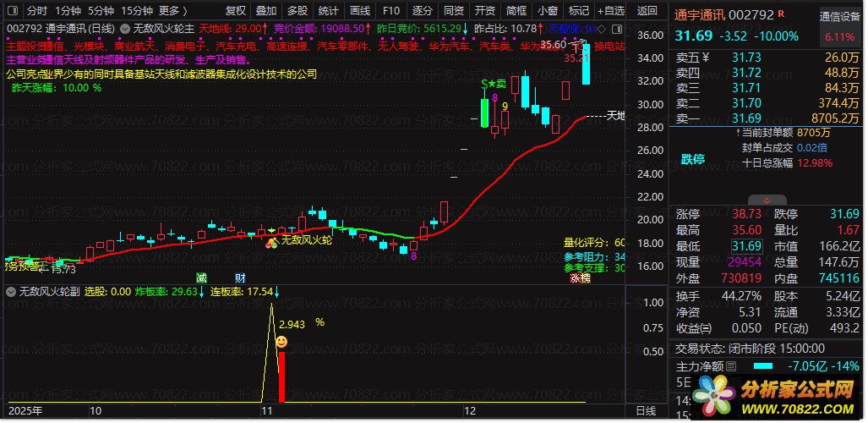The width and height of the screenshot is (868, 423).
Task: Select the 卖二 price 31.70
Action: click(746, 102)
